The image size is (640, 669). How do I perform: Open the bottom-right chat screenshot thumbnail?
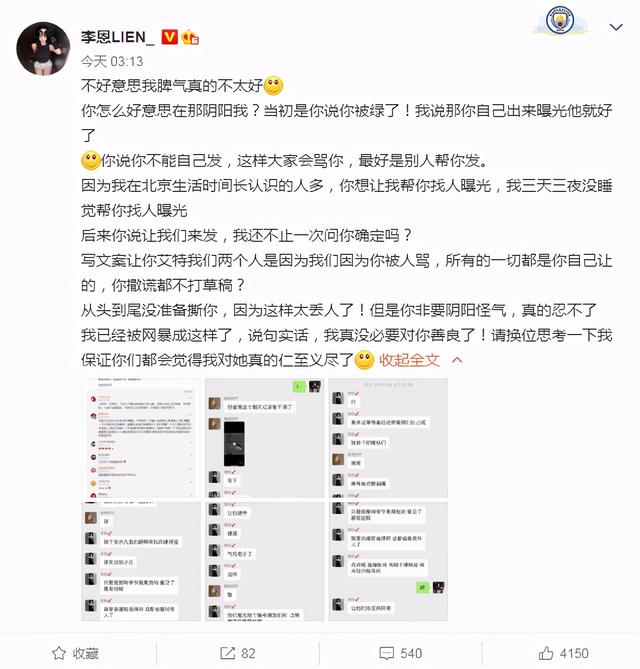[x=388, y=561]
